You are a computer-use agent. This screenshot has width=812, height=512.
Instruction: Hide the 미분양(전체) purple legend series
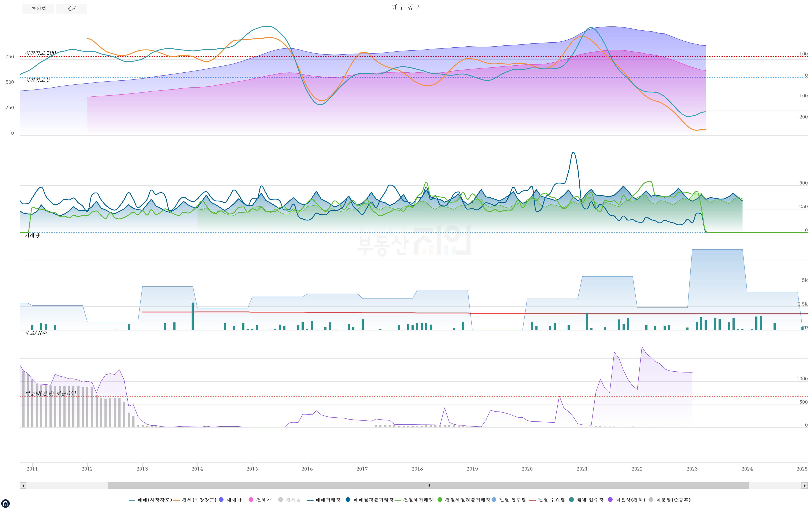click(x=610, y=500)
